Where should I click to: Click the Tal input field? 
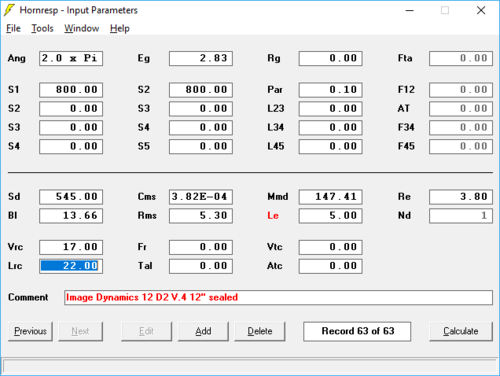pos(201,266)
